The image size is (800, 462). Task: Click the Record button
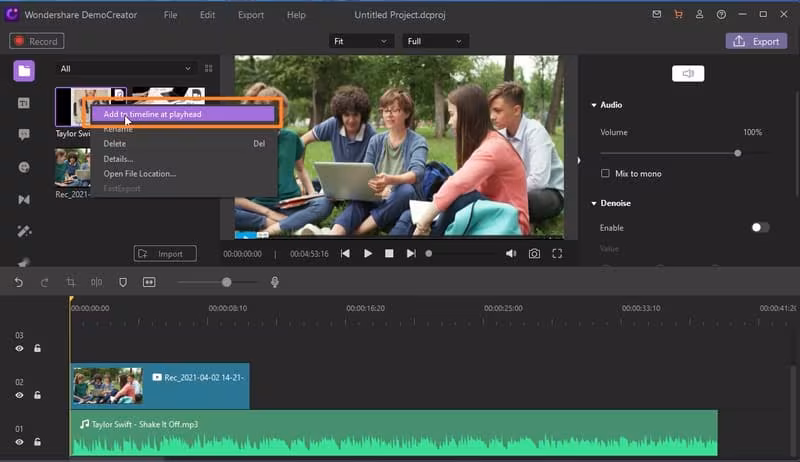(x=37, y=41)
